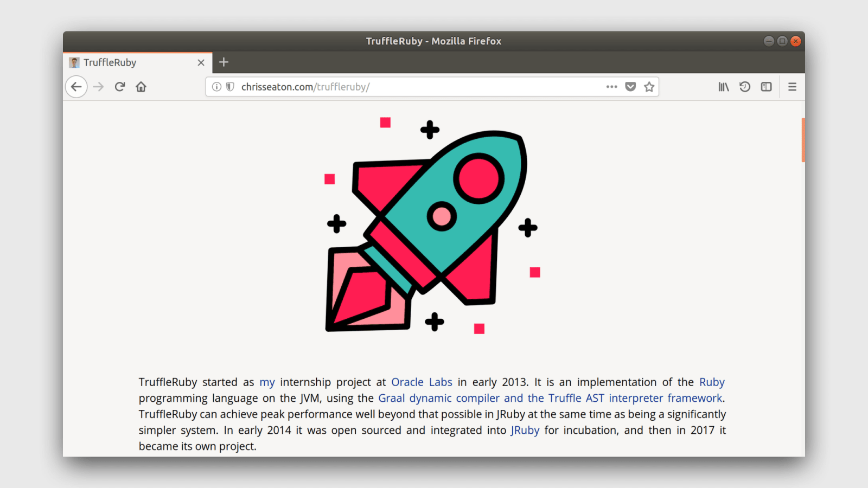Open the Ruby language link
The width and height of the screenshot is (868, 488).
tap(712, 382)
